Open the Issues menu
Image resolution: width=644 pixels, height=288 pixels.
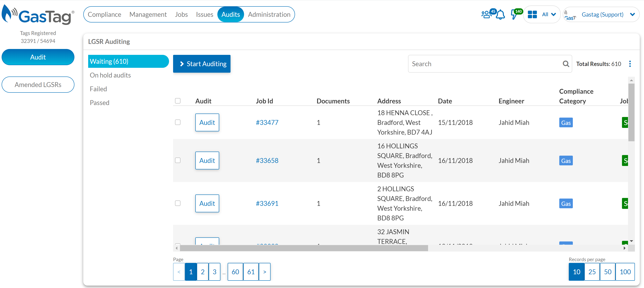pos(204,15)
